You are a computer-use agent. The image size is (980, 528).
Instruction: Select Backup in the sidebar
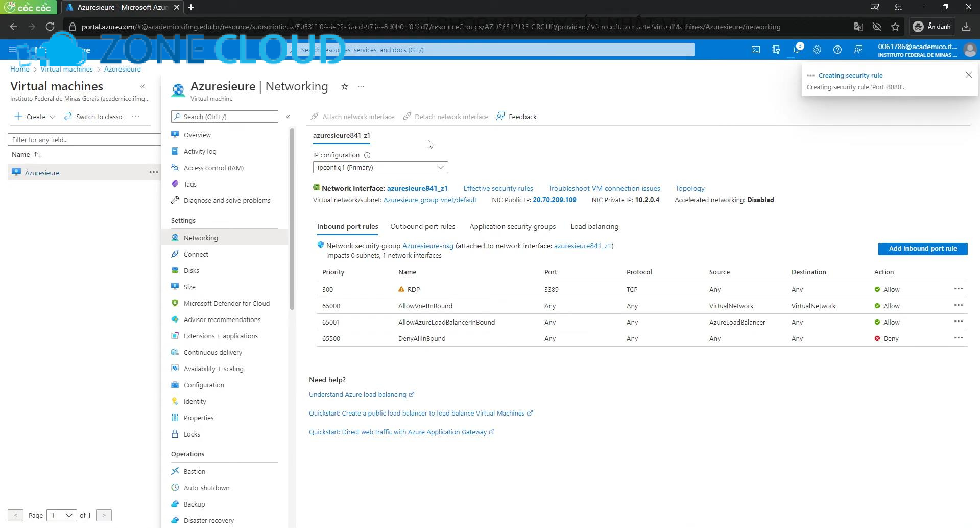[194, 503]
